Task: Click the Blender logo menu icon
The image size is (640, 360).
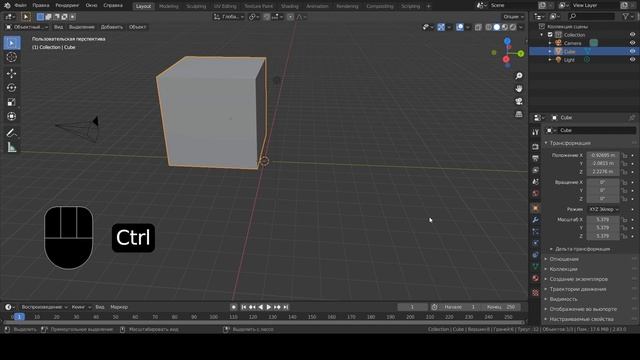Action: (x=7, y=6)
